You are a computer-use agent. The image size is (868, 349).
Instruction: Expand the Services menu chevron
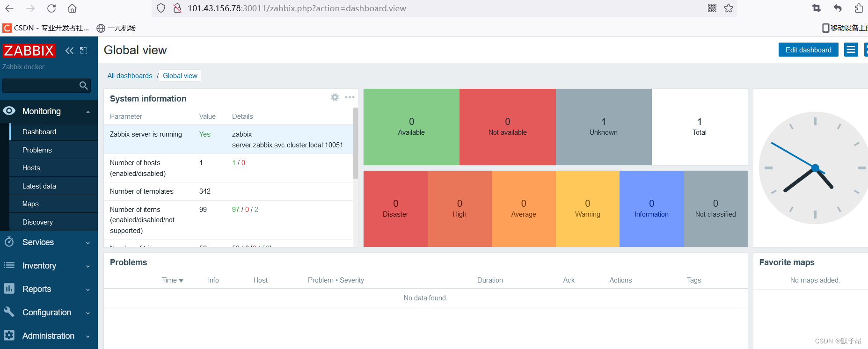[88, 243]
